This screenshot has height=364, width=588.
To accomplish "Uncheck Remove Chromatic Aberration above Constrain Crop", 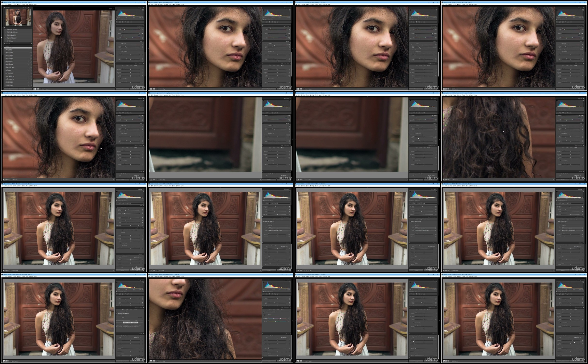I will point(117,313).
